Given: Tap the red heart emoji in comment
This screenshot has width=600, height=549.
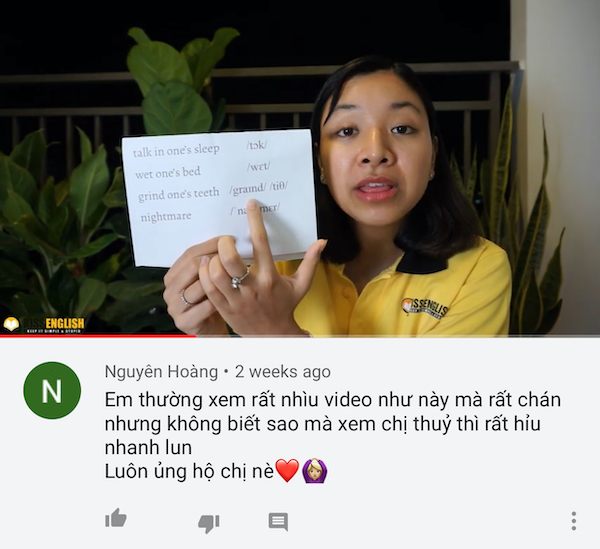Looking at the screenshot, I should 287,471.
